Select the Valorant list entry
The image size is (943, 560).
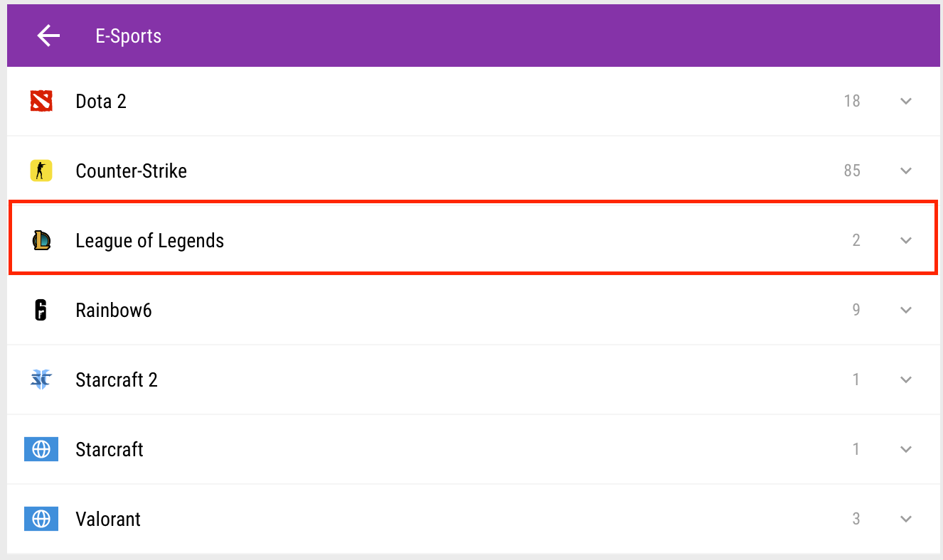[108, 519]
